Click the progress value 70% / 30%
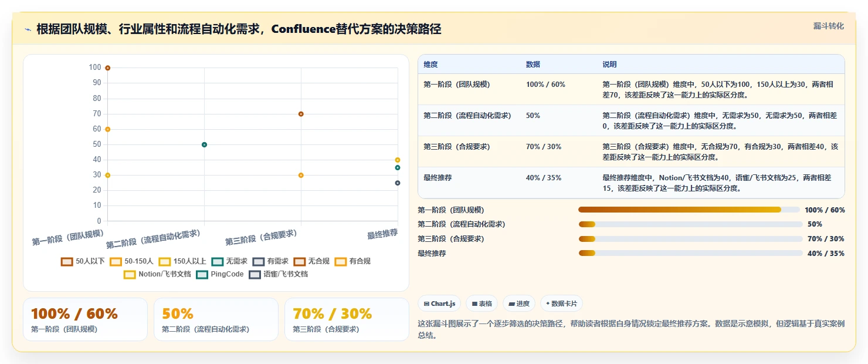The height and width of the screenshot is (364, 868). [826, 239]
